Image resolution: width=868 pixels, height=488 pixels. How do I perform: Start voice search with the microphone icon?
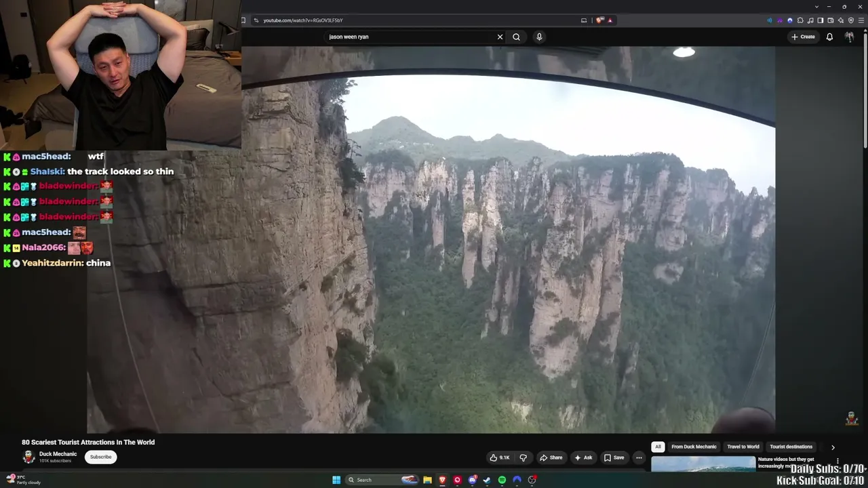(539, 37)
